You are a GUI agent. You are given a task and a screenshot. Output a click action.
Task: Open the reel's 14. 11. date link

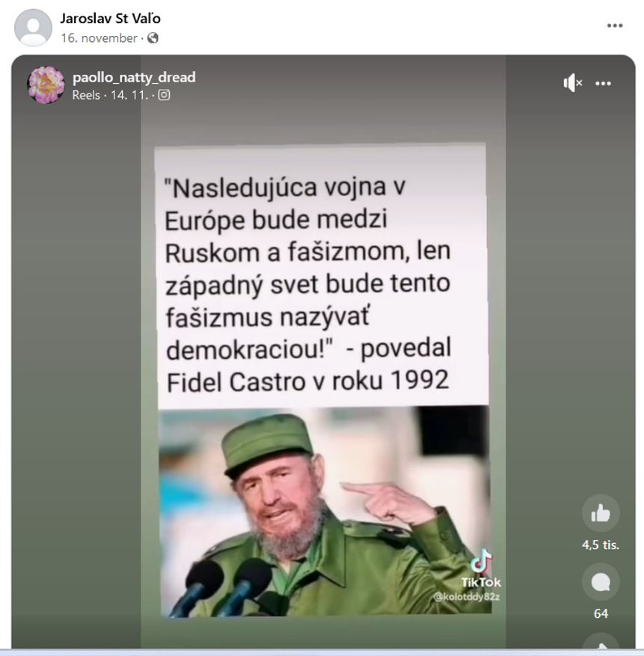click(129, 96)
